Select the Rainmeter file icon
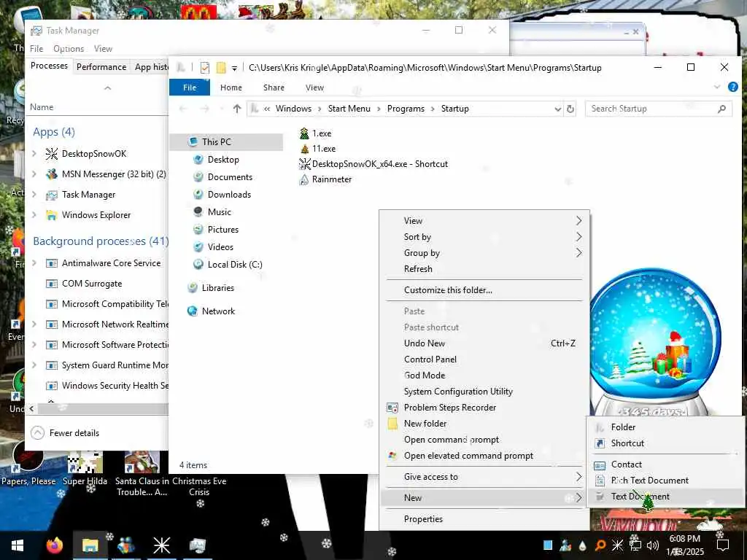This screenshot has height=560, width=747. (304, 179)
